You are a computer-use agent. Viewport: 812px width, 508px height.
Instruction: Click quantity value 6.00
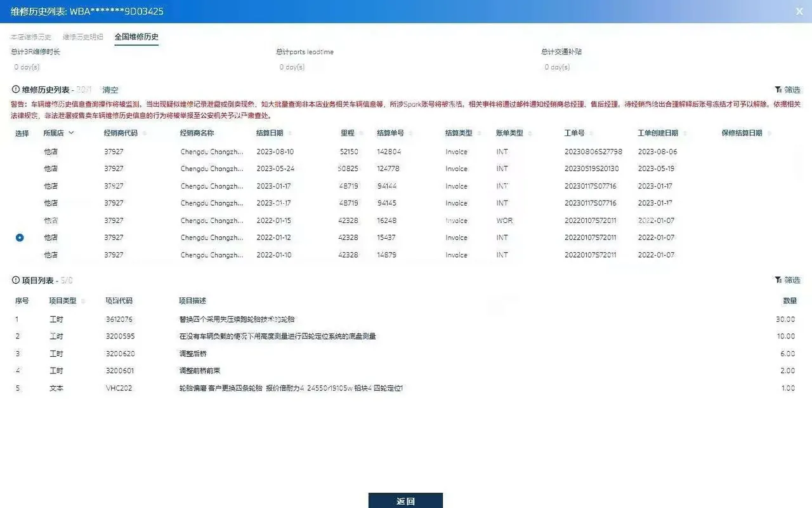tap(787, 354)
